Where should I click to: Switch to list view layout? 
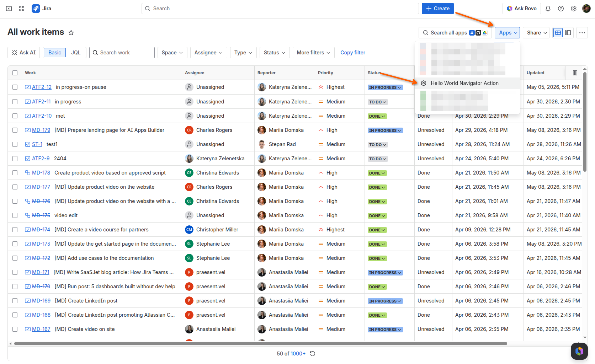(x=558, y=33)
